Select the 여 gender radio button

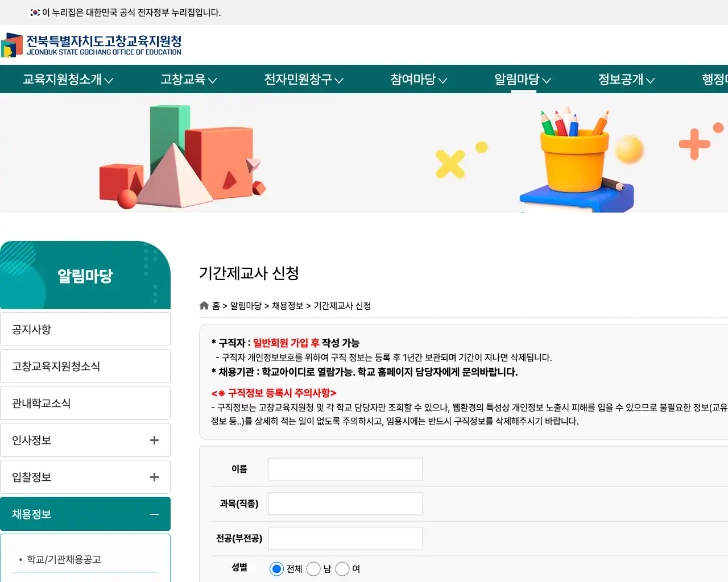click(342, 568)
